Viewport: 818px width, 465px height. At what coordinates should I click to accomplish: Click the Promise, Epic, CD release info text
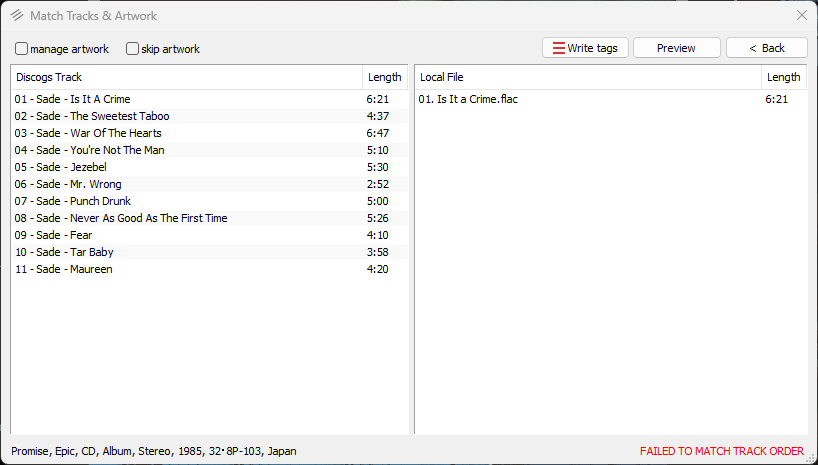click(x=154, y=451)
